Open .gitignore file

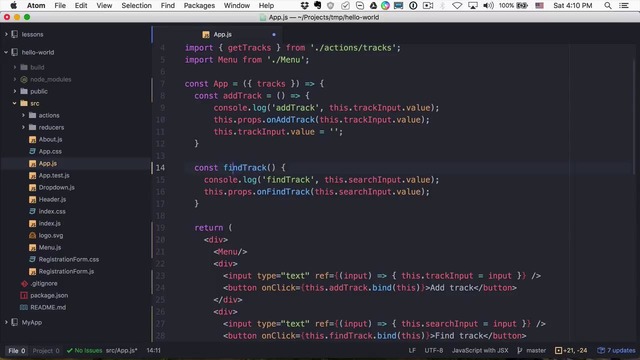(x=44, y=283)
